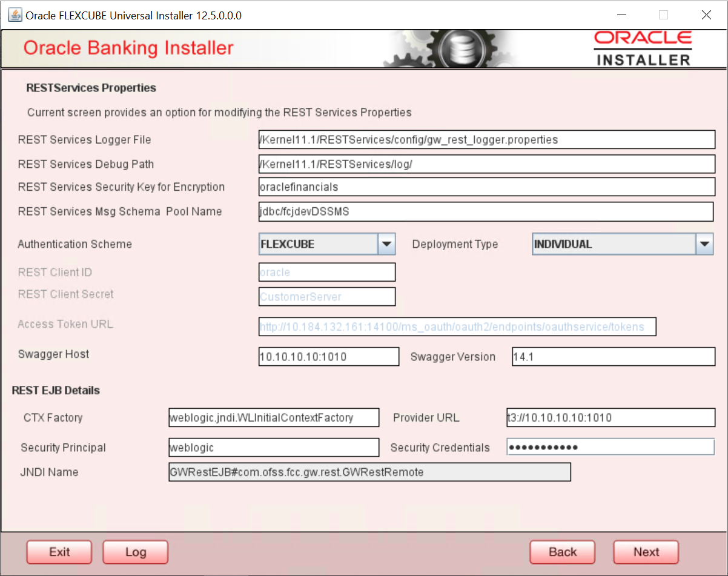Screen dimensions: 728x576
Task: Click the Swagger Version label
Action: click(x=452, y=357)
